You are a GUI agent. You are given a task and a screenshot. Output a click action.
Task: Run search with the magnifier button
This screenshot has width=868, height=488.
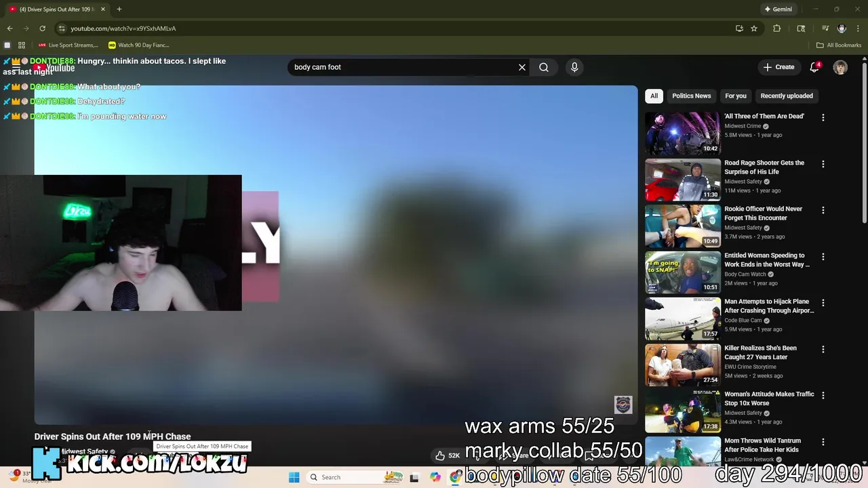544,67
